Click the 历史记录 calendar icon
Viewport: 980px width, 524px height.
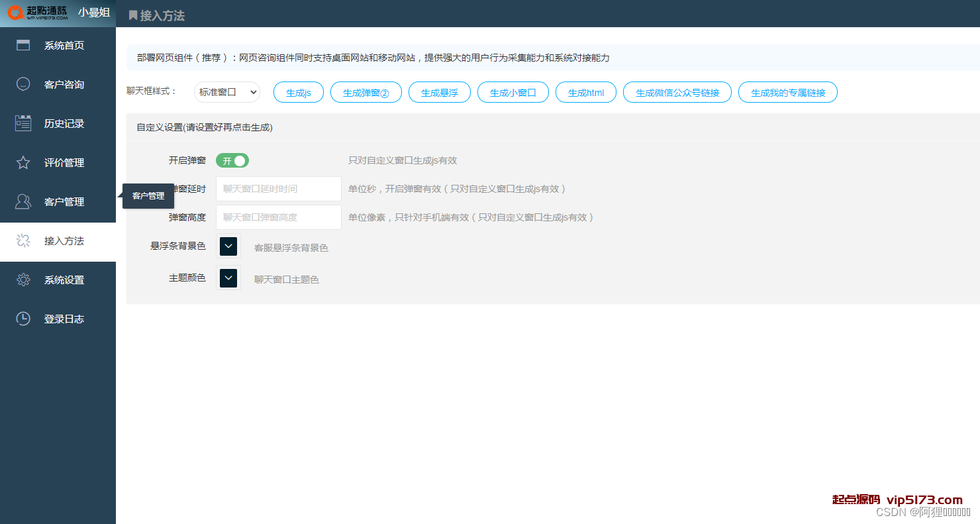(x=23, y=124)
